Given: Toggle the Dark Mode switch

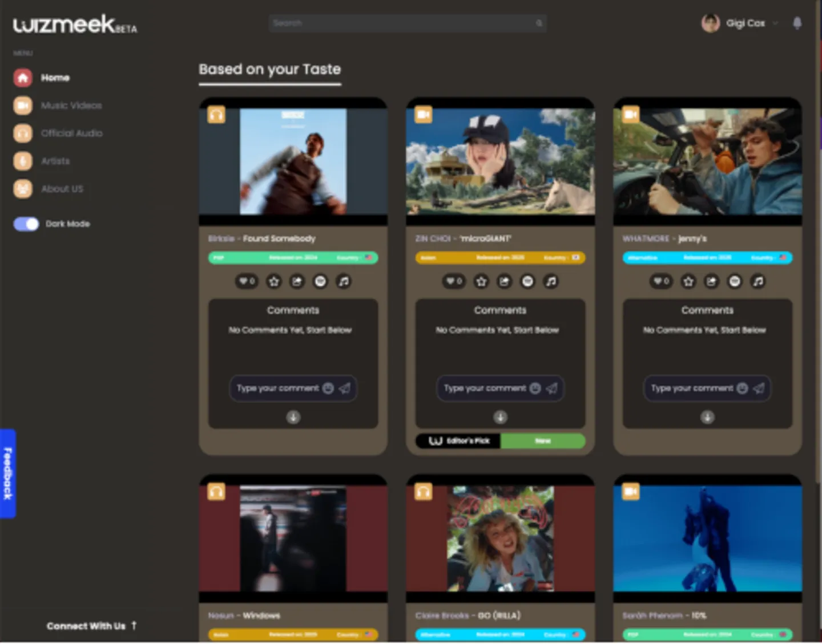Looking at the screenshot, I should (x=26, y=224).
